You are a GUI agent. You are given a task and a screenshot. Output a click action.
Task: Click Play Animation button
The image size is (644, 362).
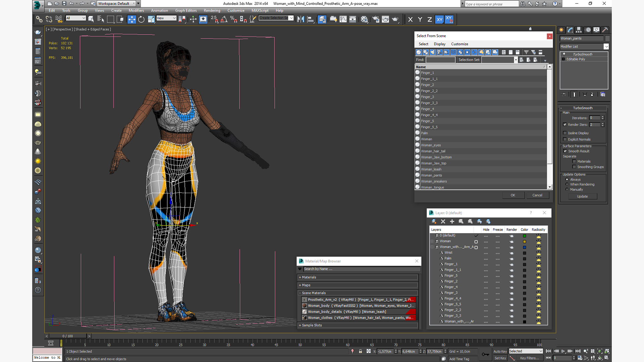pyautogui.click(x=563, y=351)
